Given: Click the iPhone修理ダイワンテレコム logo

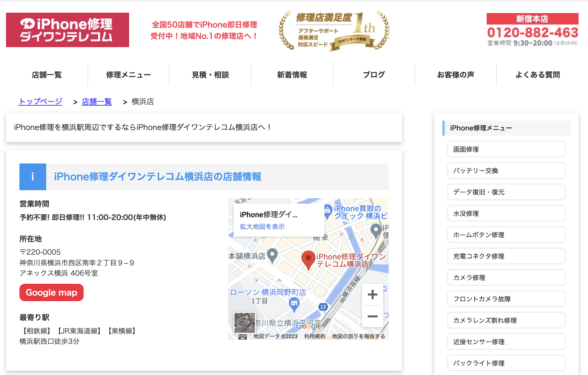Looking at the screenshot, I should pos(67,30).
